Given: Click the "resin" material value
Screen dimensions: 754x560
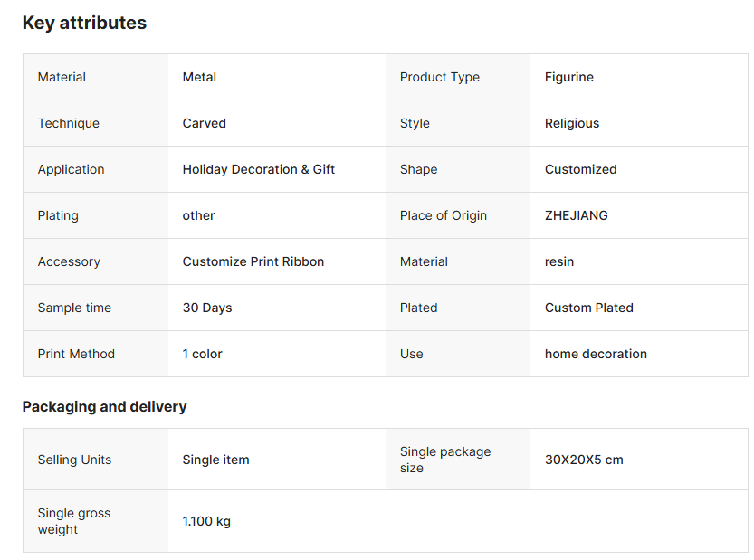Looking at the screenshot, I should click(559, 261).
